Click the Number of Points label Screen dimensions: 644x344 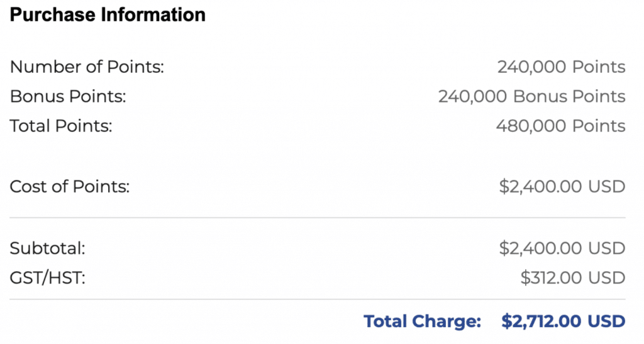87,67
